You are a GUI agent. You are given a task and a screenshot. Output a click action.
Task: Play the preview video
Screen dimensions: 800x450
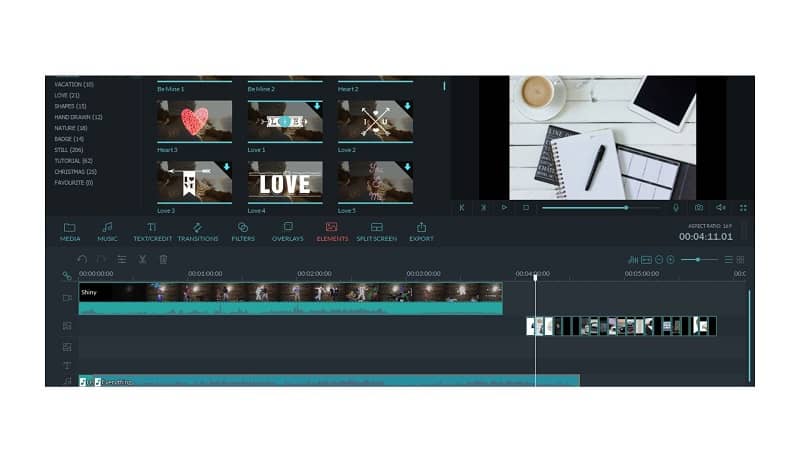pos(504,208)
